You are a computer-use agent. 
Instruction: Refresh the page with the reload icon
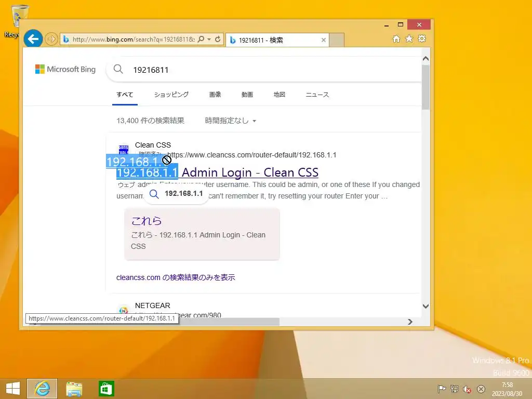(218, 39)
